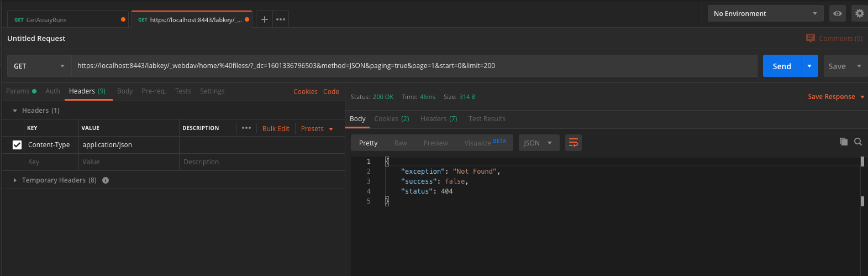Image resolution: width=868 pixels, height=276 pixels.
Task: Click the 200 OK status text
Action: (383, 97)
